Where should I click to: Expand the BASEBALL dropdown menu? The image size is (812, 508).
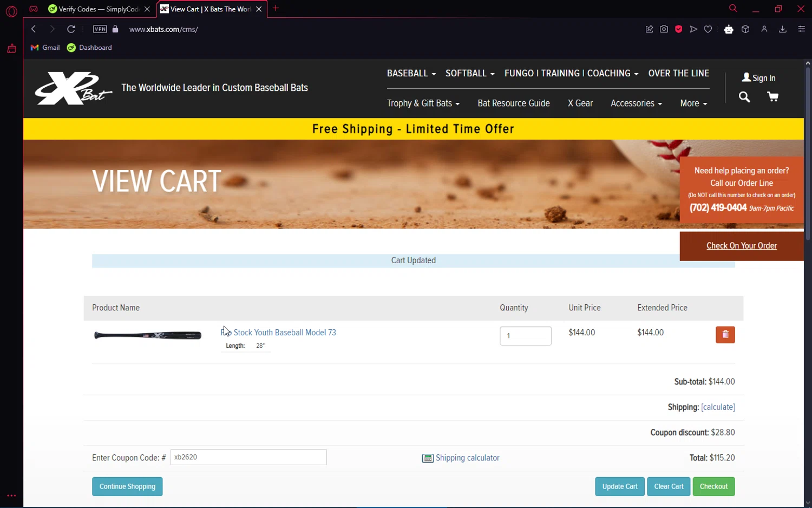click(x=411, y=73)
